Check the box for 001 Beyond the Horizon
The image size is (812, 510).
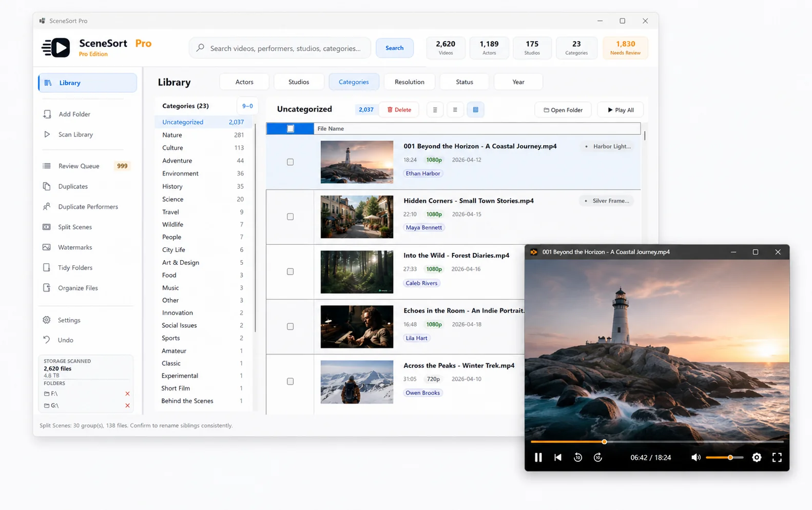point(291,162)
